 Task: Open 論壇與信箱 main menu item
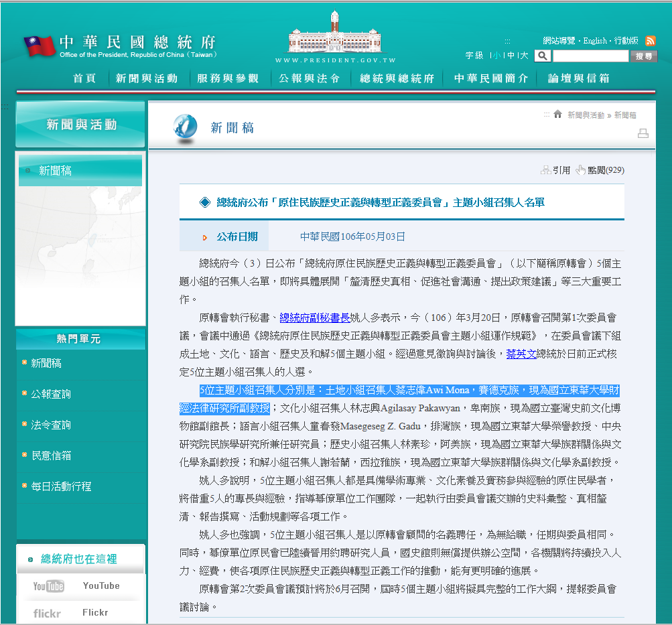coord(579,78)
